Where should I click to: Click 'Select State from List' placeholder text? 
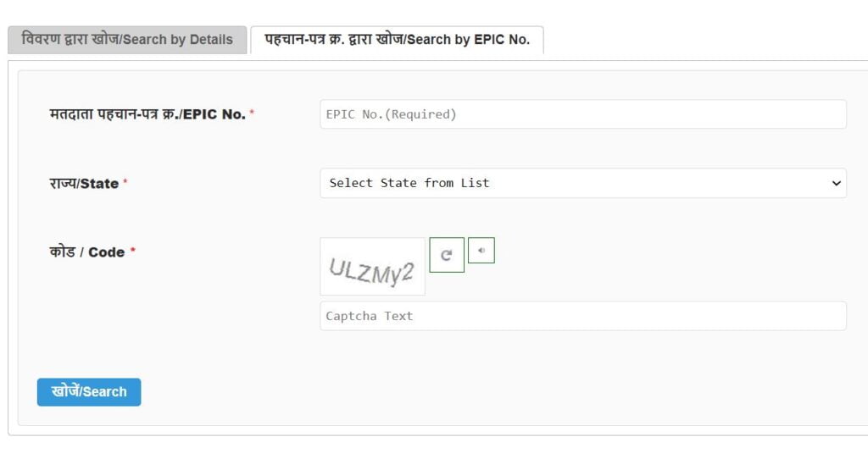pyautogui.click(x=409, y=183)
